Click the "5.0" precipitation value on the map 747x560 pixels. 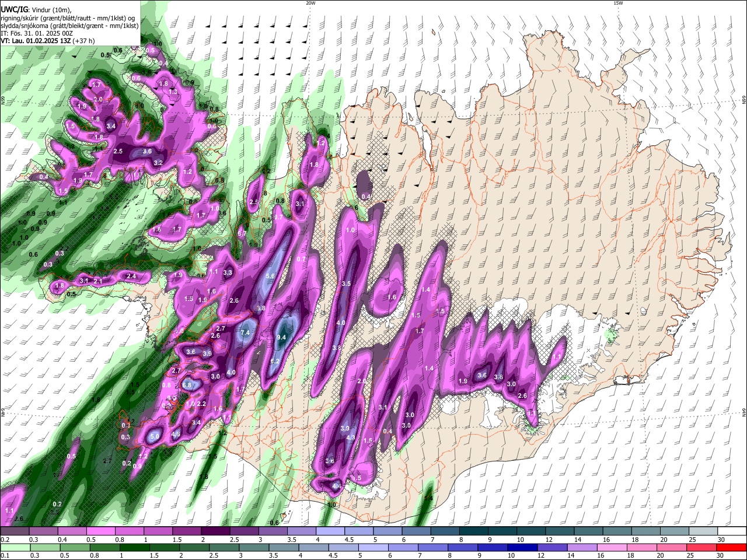[x=155, y=436]
